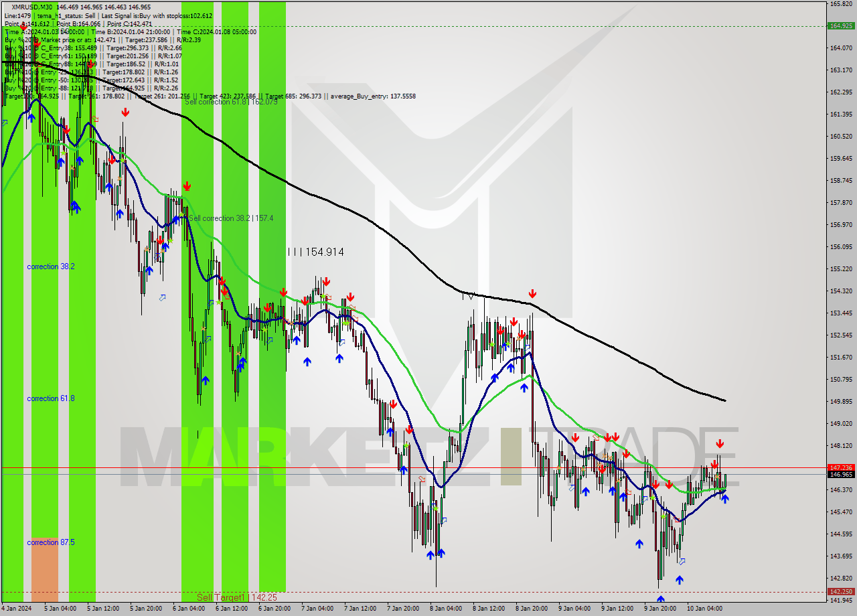Image resolution: width=857 pixels, height=616 pixels.
Task: Click the '| | | 154.914' price annotation
Action: tap(315, 252)
